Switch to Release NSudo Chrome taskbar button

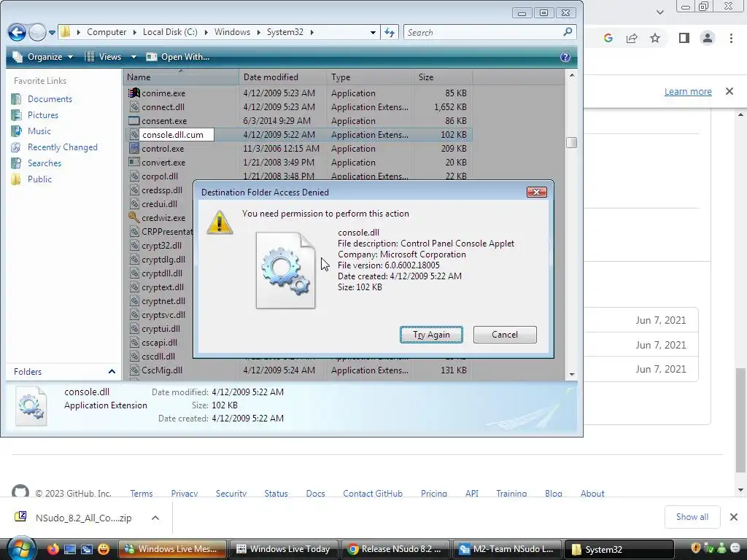[x=395, y=549]
